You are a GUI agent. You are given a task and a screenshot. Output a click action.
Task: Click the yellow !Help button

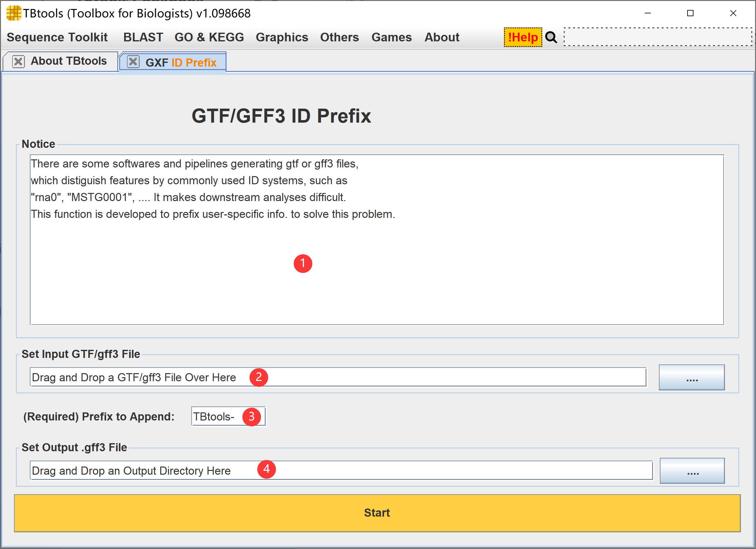pos(523,37)
